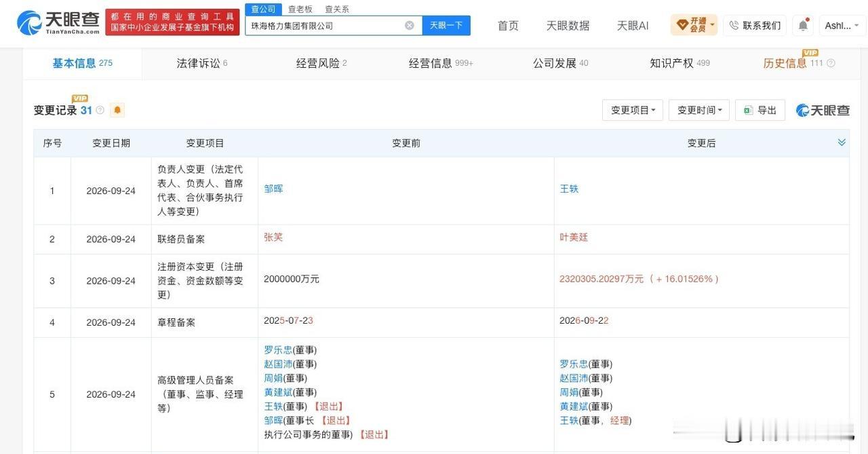Open the 法律诉讼 tab
This screenshot has width=868, height=454.
[202, 63]
